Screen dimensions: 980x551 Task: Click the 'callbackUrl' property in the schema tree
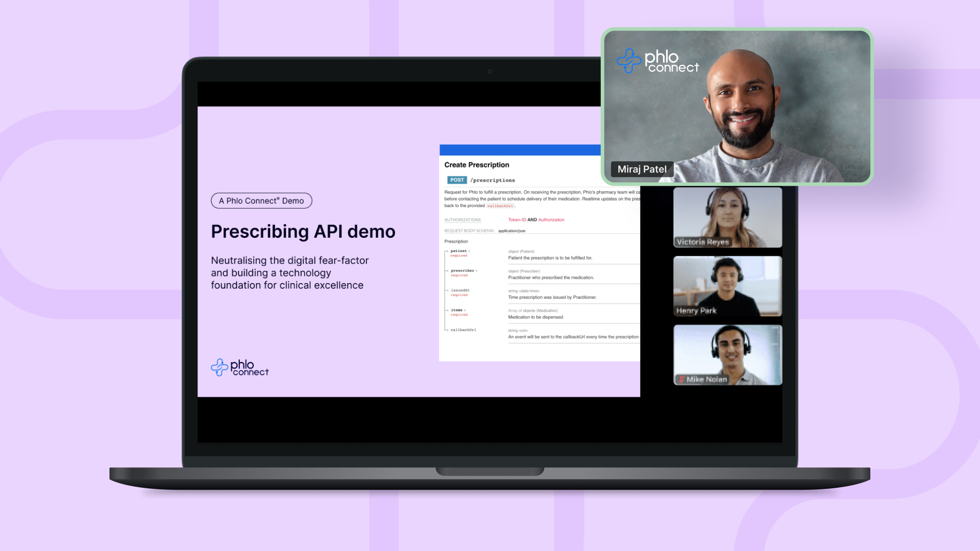(x=463, y=330)
